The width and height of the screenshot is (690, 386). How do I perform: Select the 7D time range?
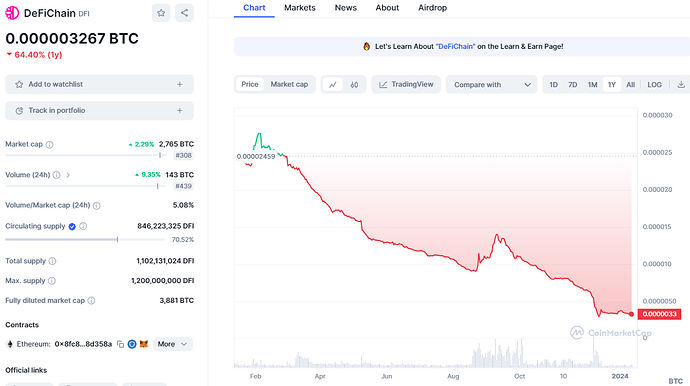(573, 85)
